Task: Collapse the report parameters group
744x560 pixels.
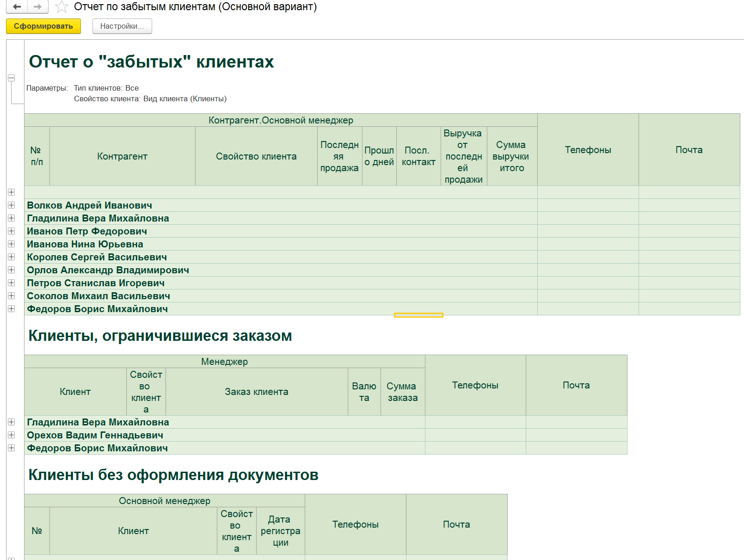Action: (x=12, y=78)
